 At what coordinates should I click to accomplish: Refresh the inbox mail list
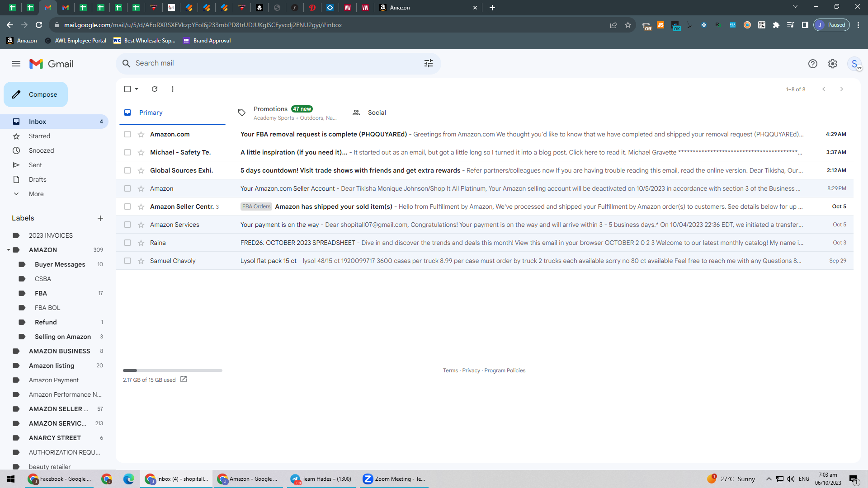tap(155, 89)
